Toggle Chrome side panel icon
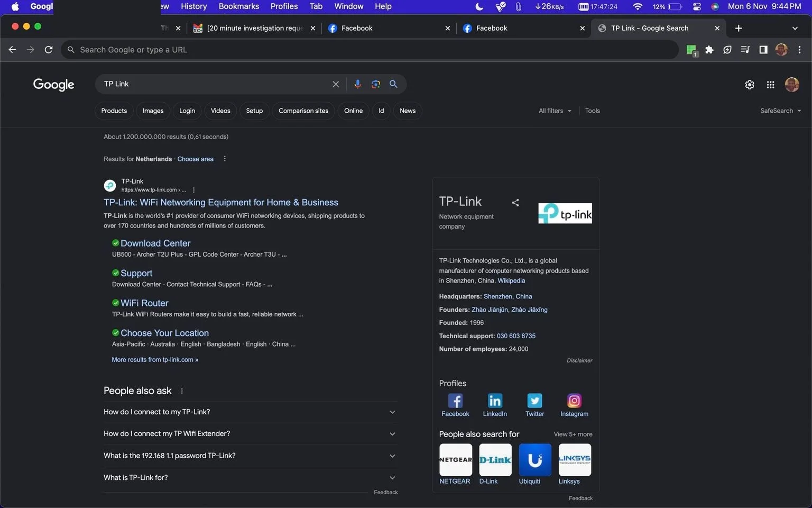Viewport: 812px width, 508px height. click(763, 50)
